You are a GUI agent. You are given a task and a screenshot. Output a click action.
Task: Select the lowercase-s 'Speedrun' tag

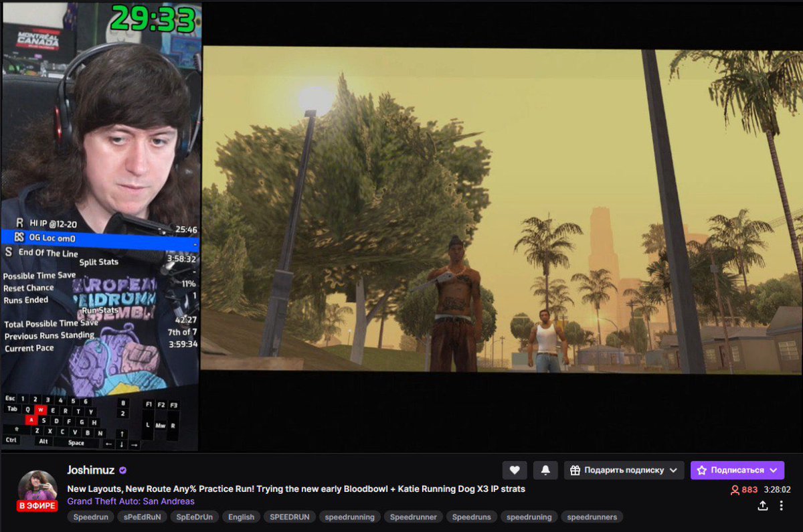click(90, 517)
